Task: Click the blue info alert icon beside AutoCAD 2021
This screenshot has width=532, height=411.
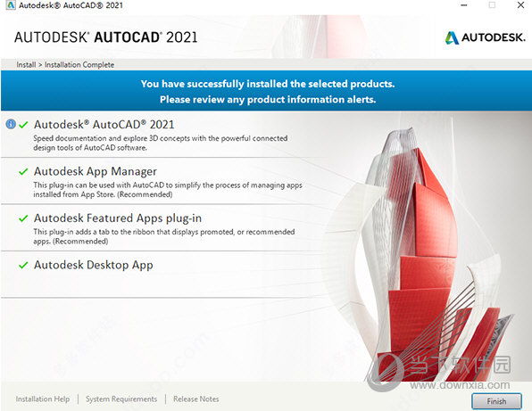Action: click(x=11, y=124)
